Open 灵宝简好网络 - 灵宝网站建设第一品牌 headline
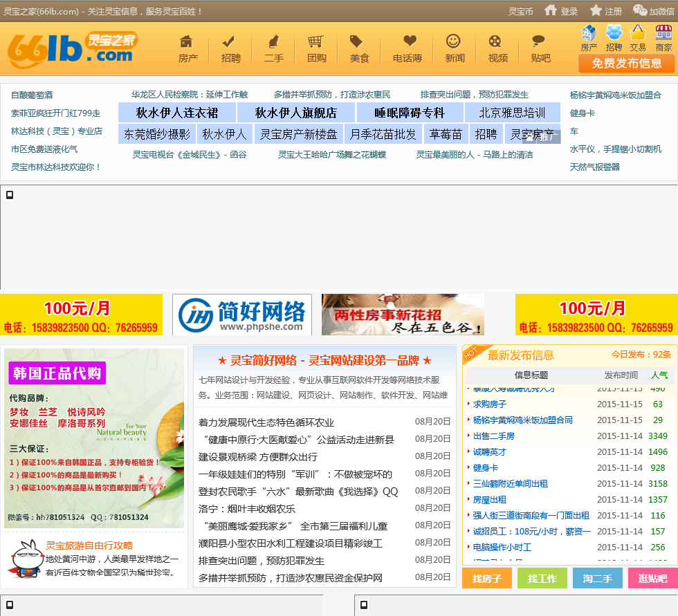The image size is (678, 616). coord(324,360)
